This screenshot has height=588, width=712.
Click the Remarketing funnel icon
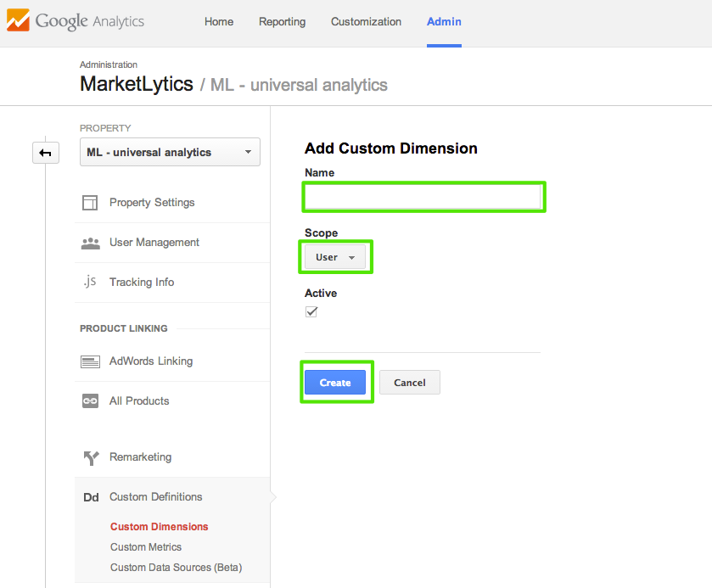pyautogui.click(x=90, y=457)
